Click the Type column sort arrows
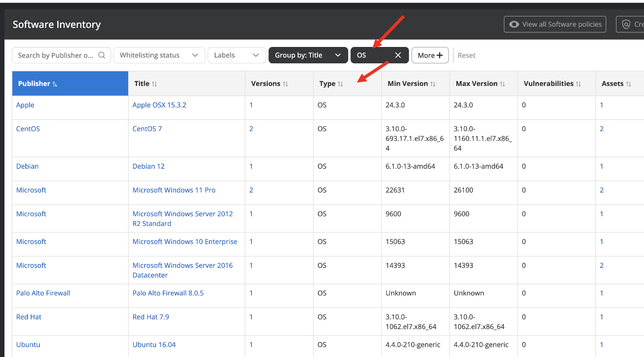 pos(340,84)
